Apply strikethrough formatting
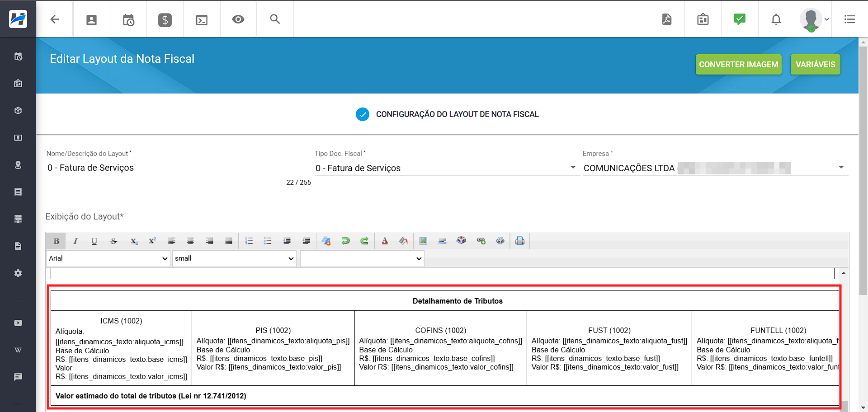The height and width of the screenshot is (412, 868). [x=113, y=241]
